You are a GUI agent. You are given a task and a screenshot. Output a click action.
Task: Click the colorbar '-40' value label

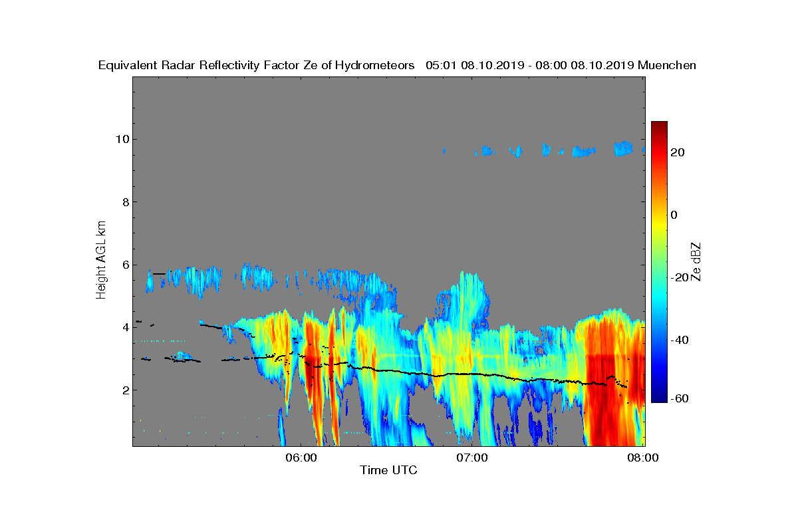(680, 340)
